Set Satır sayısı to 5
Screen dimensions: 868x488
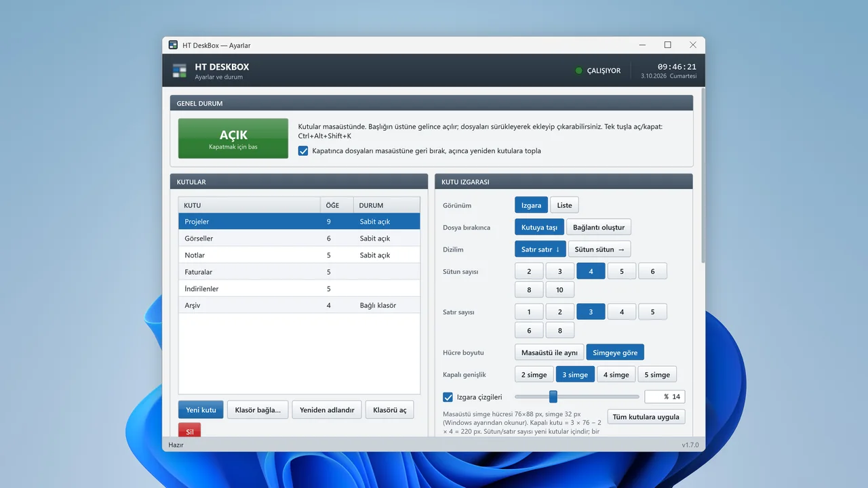pos(652,312)
